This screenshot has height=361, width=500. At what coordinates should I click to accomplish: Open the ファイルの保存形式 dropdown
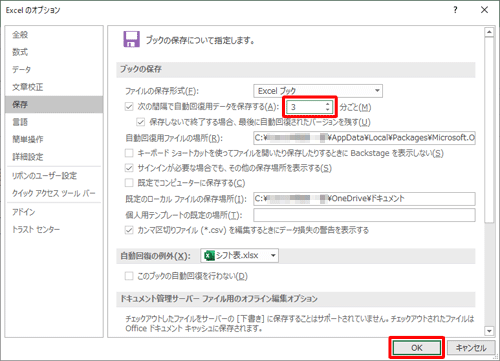click(318, 91)
